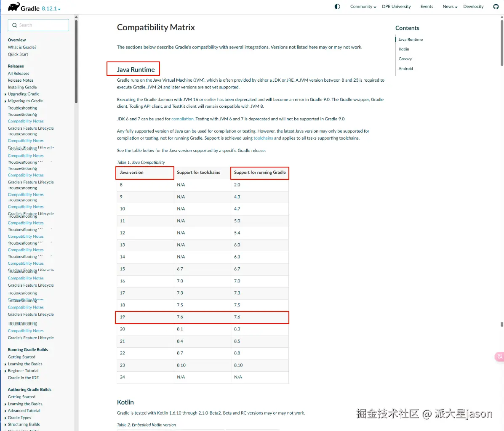Open the News dropdown menu
The height and width of the screenshot is (431, 504).
tap(450, 6)
